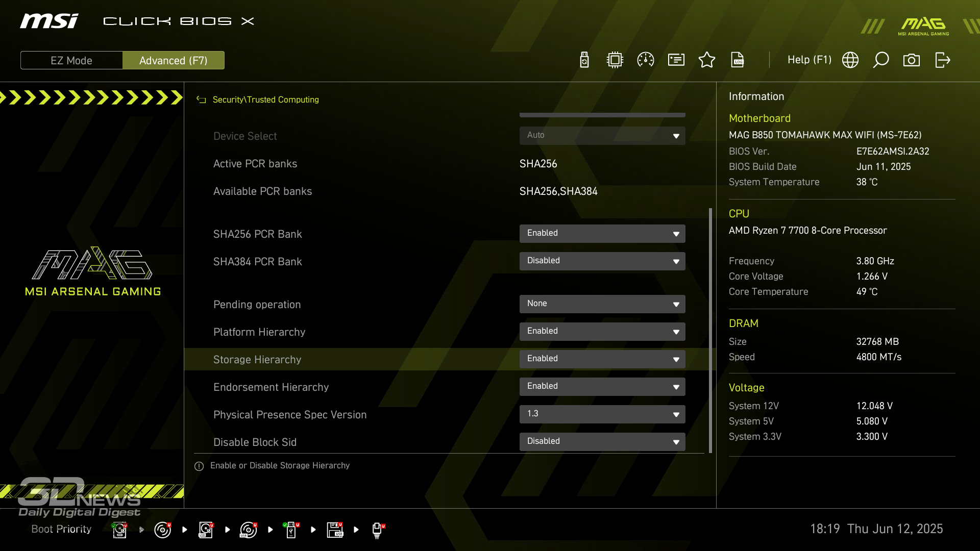Click the DRAM Speed 4800 MT/s value
Image resolution: width=980 pixels, height=551 pixels.
click(879, 357)
